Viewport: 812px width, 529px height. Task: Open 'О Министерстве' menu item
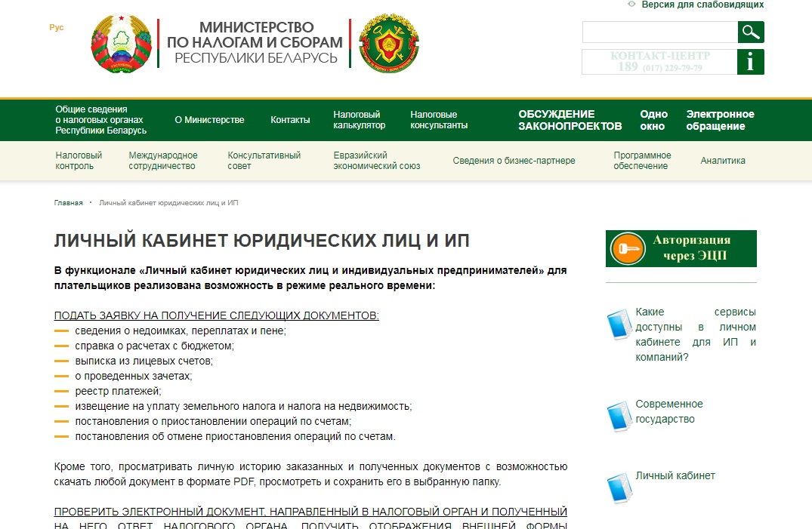[209, 120]
